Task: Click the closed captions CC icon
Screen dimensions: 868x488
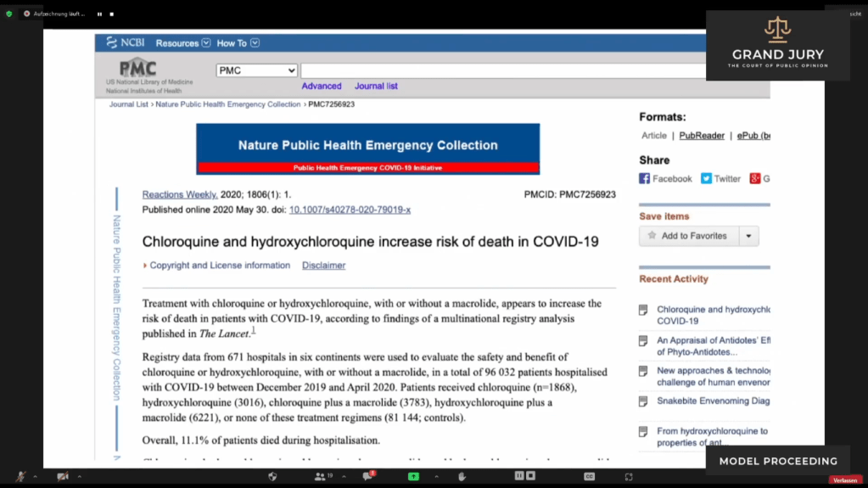Action: [x=589, y=477]
